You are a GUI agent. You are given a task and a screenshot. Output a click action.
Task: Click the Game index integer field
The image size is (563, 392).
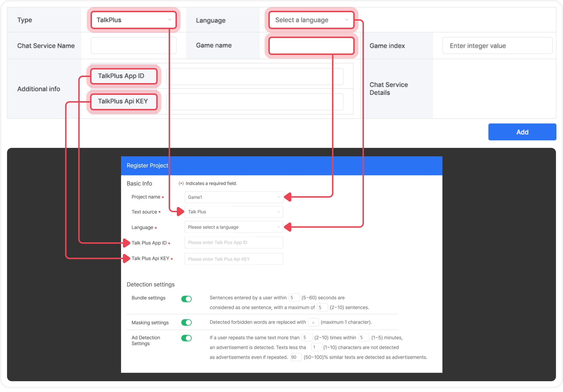click(x=497, y=46)
